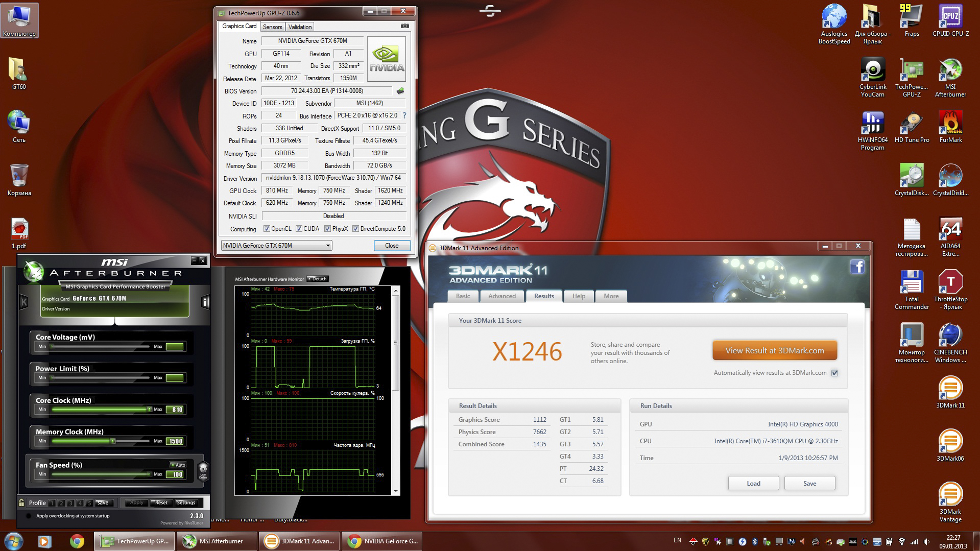Screen dimensions: 980x551
Task: Click the Core Clock slider in Afterburner
Action: [x=101, y=410]
